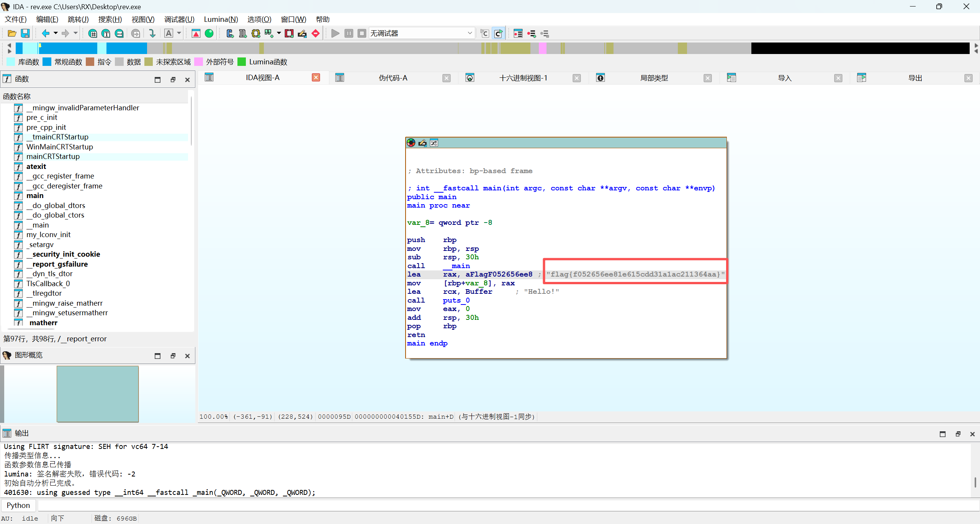Open the dropdown next to letter A icon

pos(179,33)
